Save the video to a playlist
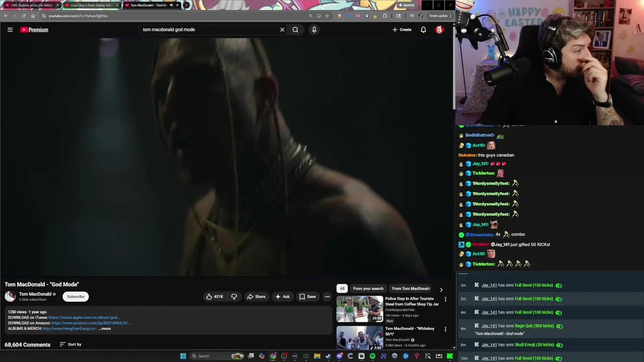Viewport: 644px width, 362px height. click(x=307, y=297)
